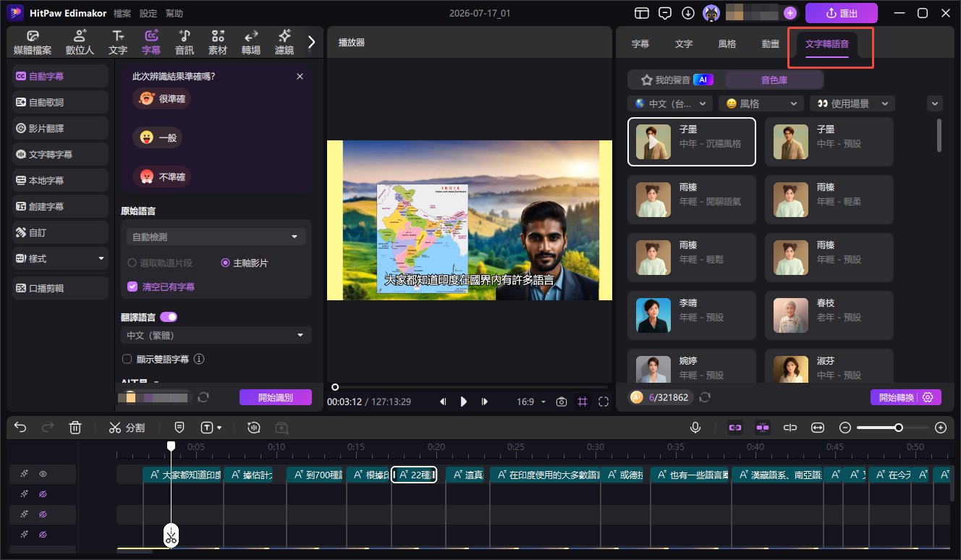Select 影片翻譯 in the subtitle sidebar
The height and width of the screenshot is (560, 961).
[x=60, y=128]
